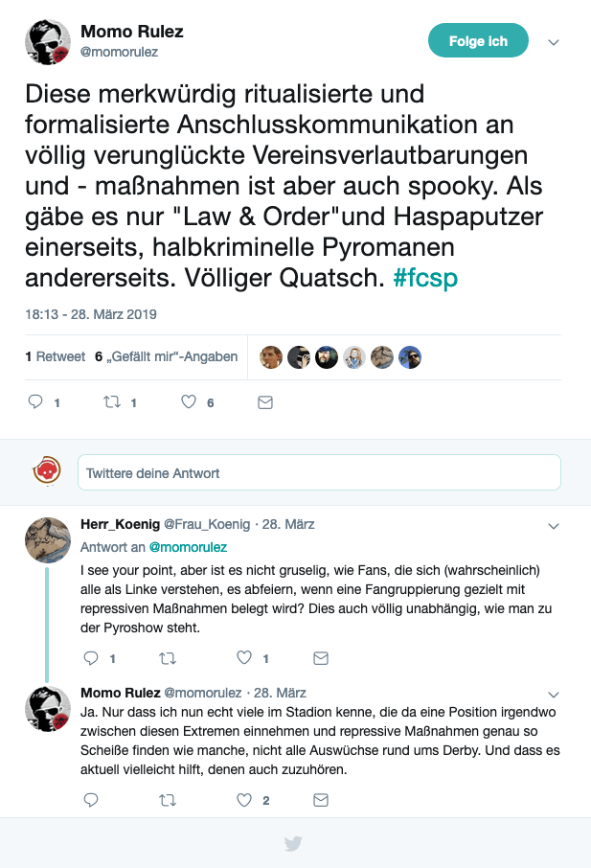The image size is (591, 868).
Task: Like Momo Rulez's last reply
Action: (244, 799)
